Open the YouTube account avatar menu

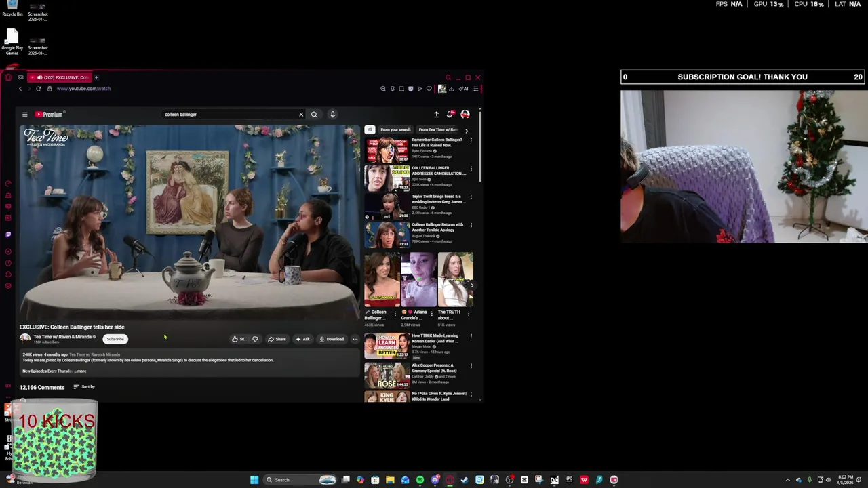(465, 115)
